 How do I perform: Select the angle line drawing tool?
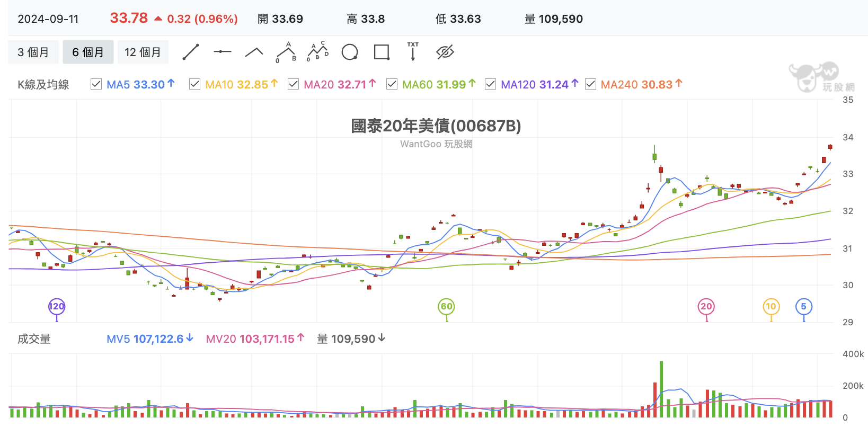[254, 52]
